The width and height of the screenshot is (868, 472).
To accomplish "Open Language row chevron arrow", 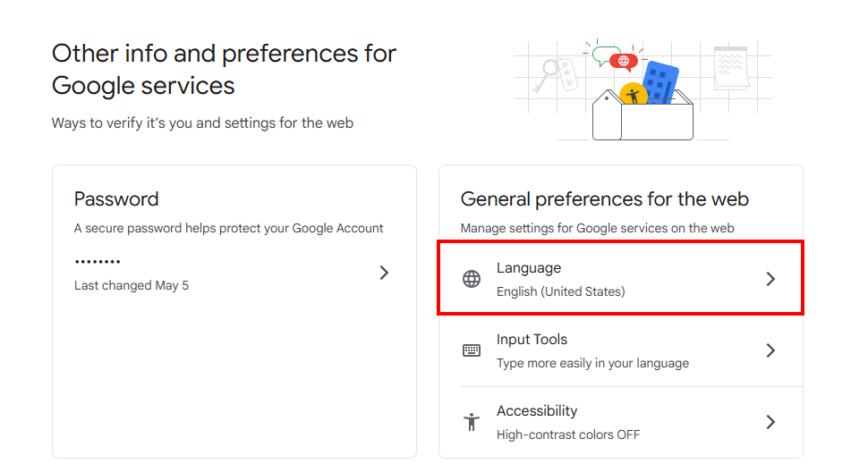I will point(770,279).
